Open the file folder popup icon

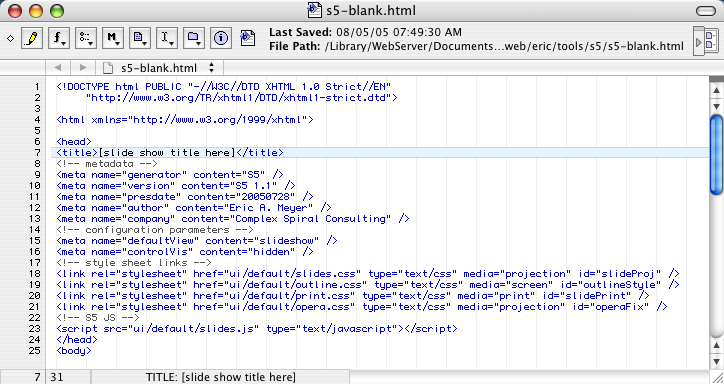(x=194, y=38)
